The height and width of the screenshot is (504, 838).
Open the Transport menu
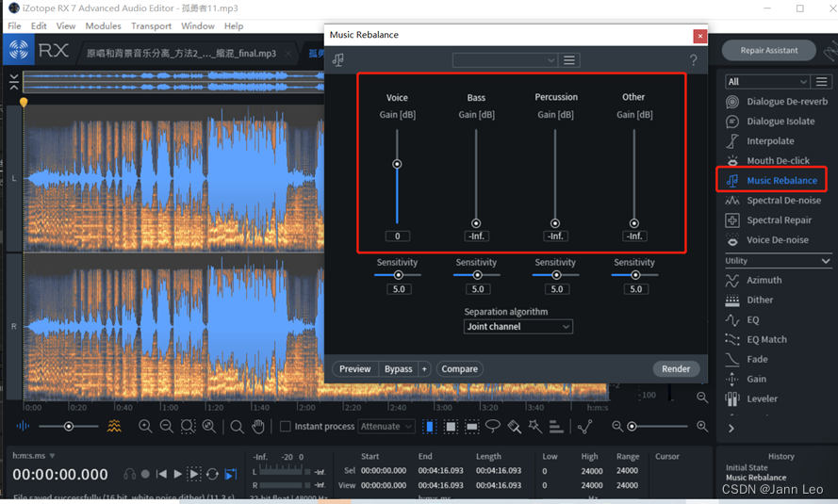click(x=151, y=26)
